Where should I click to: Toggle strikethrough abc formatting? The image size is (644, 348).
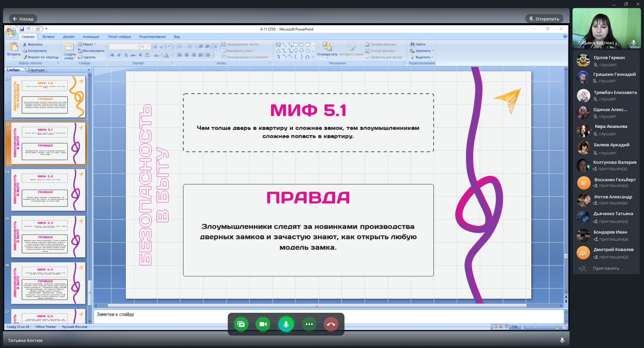point(133,55)
